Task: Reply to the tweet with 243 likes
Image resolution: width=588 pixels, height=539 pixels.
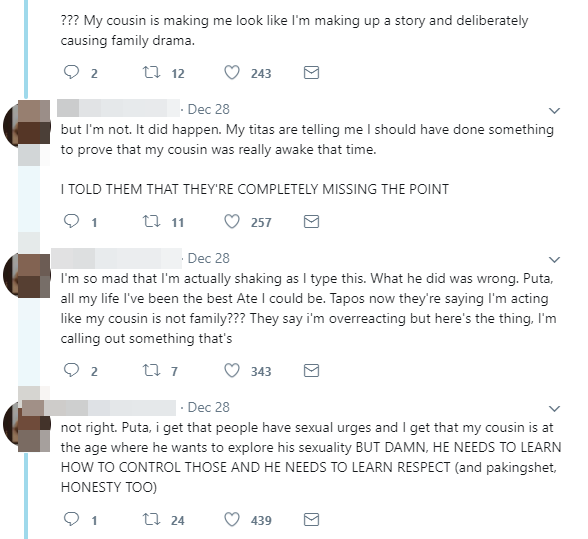Action: (x=71, y=72)
